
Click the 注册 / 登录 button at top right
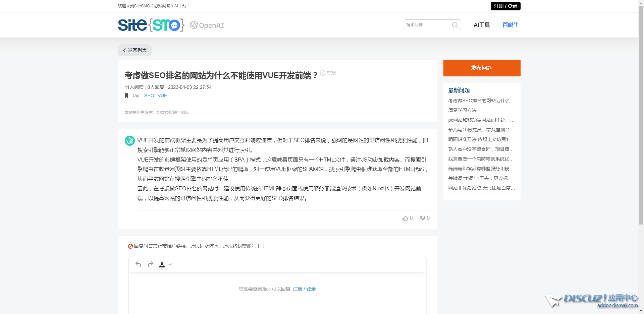[505, 6]
